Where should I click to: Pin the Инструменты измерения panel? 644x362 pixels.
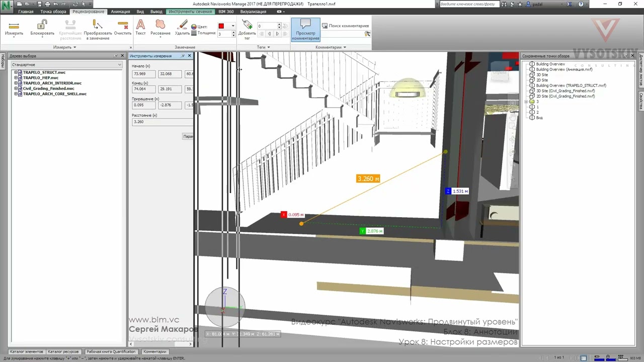[183, 56]
